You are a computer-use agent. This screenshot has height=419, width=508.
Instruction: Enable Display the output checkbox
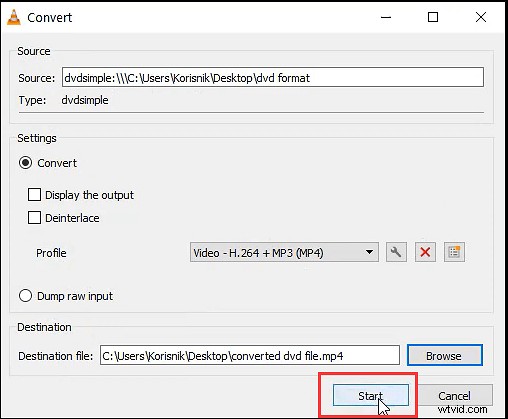(34, 195)
